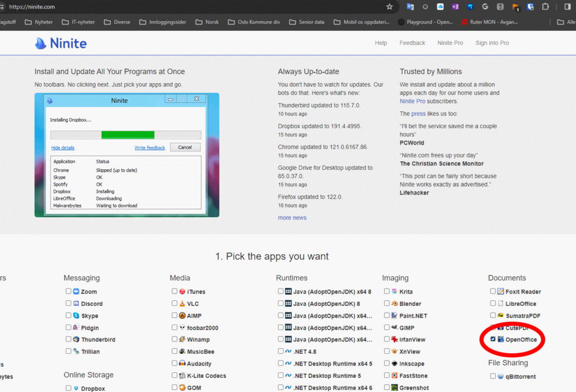
Task: Open the Senior data bookmark folder
Action: [306, 22]
